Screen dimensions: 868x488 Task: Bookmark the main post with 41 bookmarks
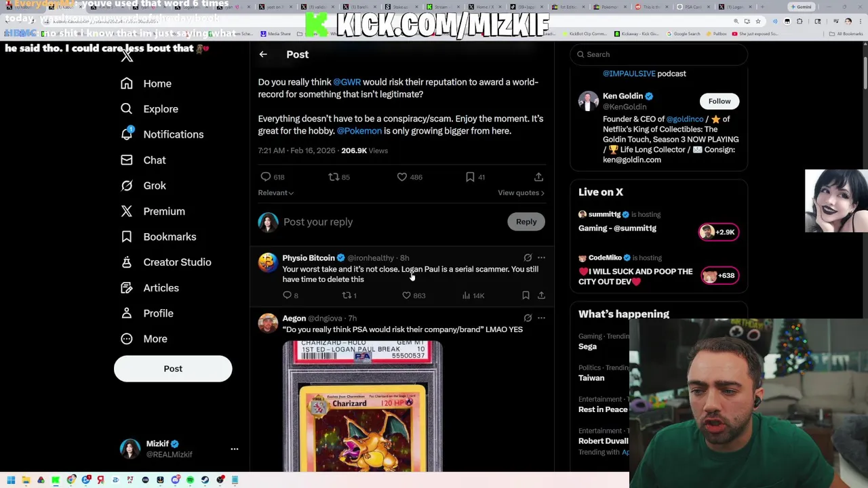point(475,177)
